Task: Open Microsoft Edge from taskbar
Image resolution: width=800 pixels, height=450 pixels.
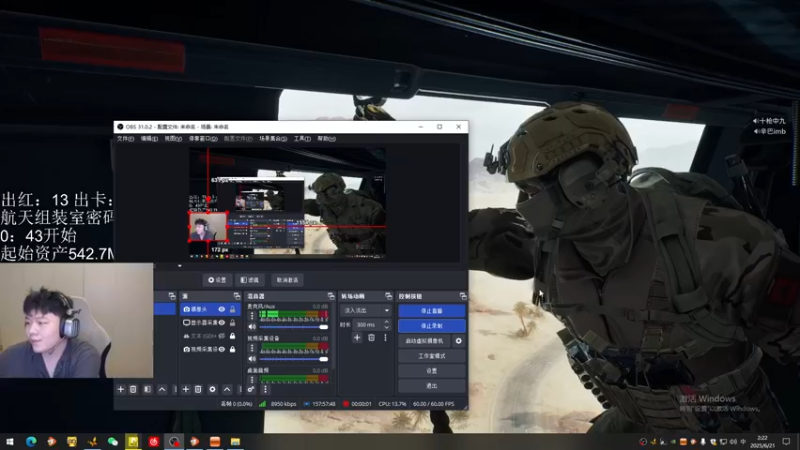Action: (31, 441)
